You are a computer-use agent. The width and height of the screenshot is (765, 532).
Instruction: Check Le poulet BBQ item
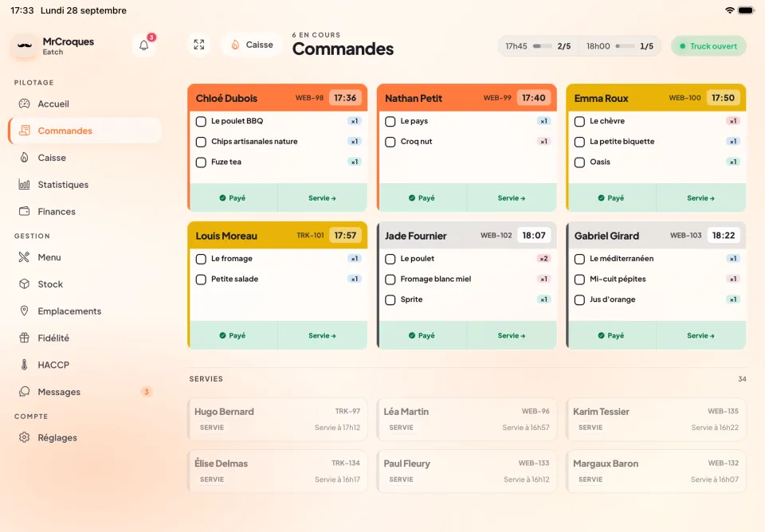[201, 121]
